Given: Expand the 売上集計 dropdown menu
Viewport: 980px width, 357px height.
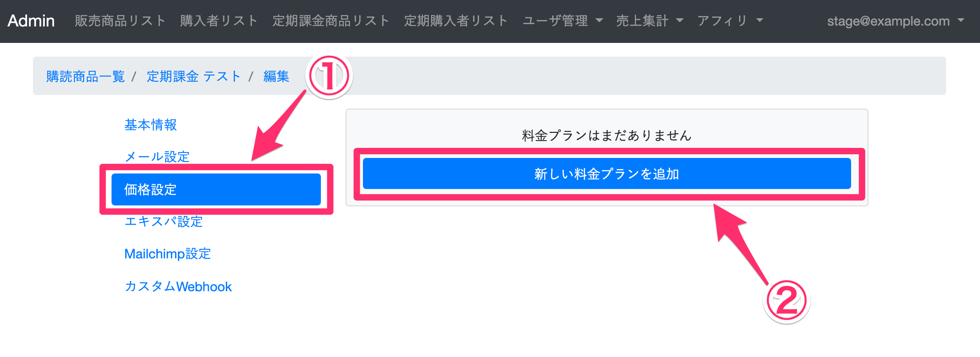Looking at the screenshot, I should [x=650, y=21].
